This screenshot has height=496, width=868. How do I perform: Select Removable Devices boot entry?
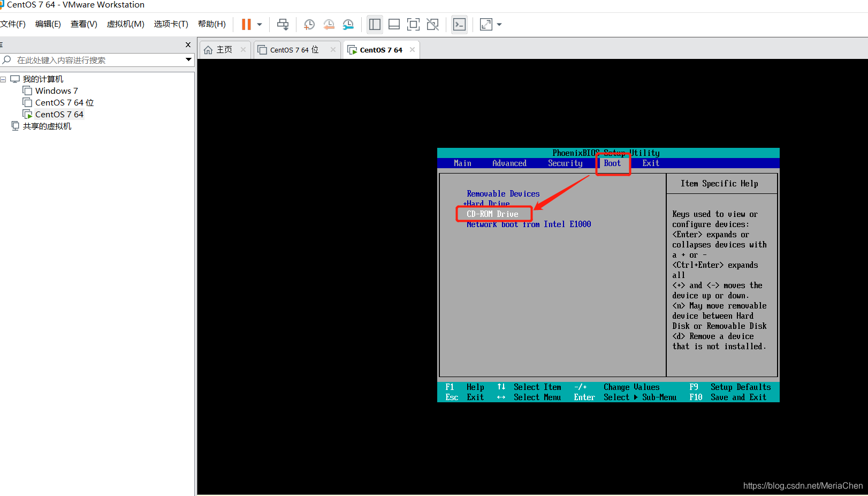(503, 194)
